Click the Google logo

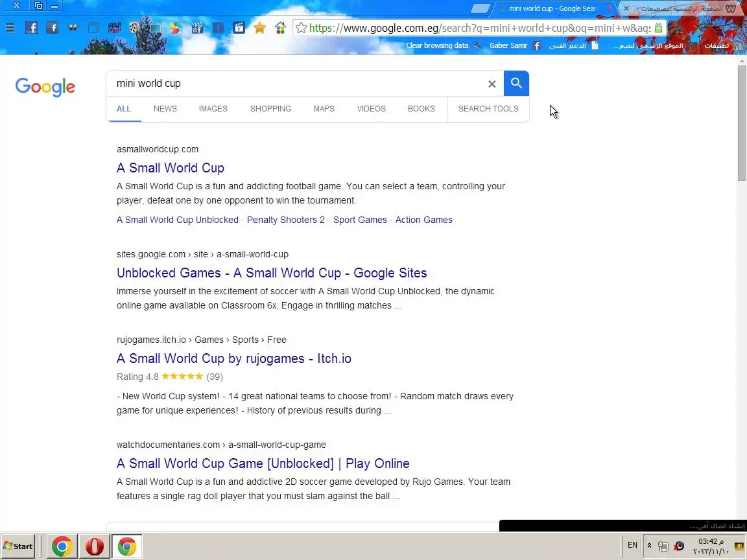pos(45,87)
